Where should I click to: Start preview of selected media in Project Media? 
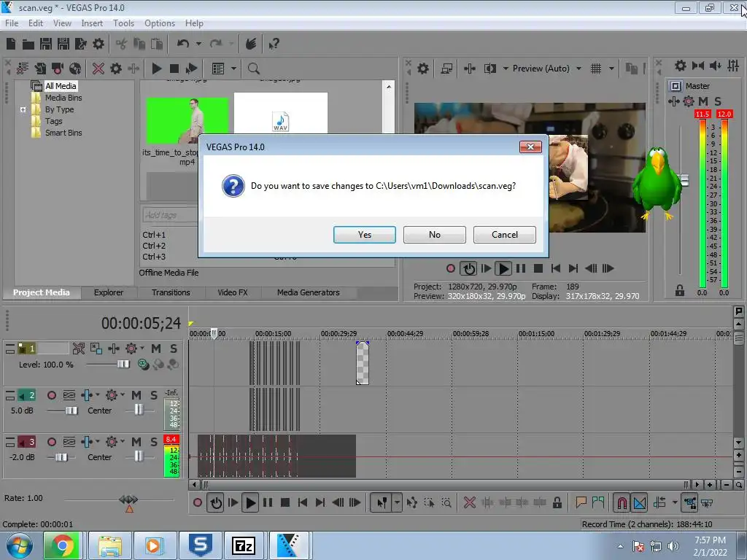[x=156, y=69]
